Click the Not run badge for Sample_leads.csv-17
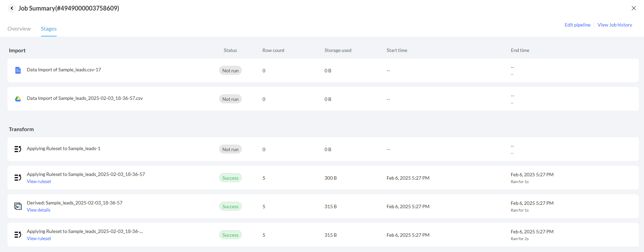 coord(230,71)
